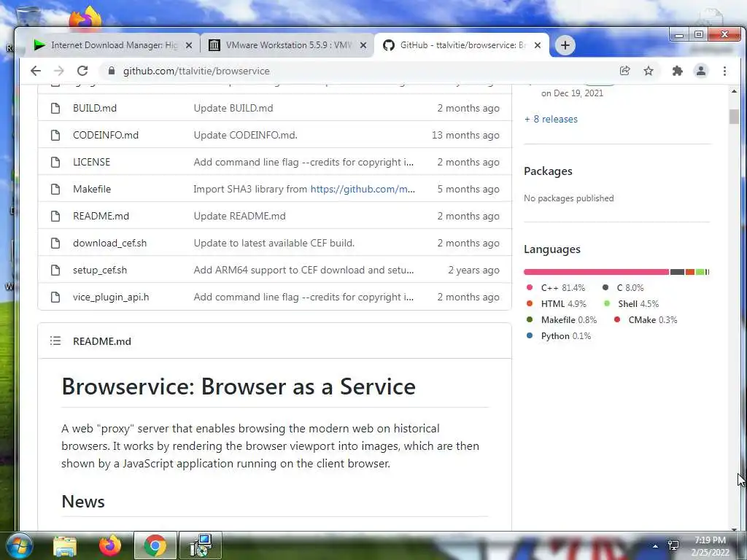747x560 pixels.
Task: Select the GitHub ttalvitie/browservice tab
Action: point(462,45)
